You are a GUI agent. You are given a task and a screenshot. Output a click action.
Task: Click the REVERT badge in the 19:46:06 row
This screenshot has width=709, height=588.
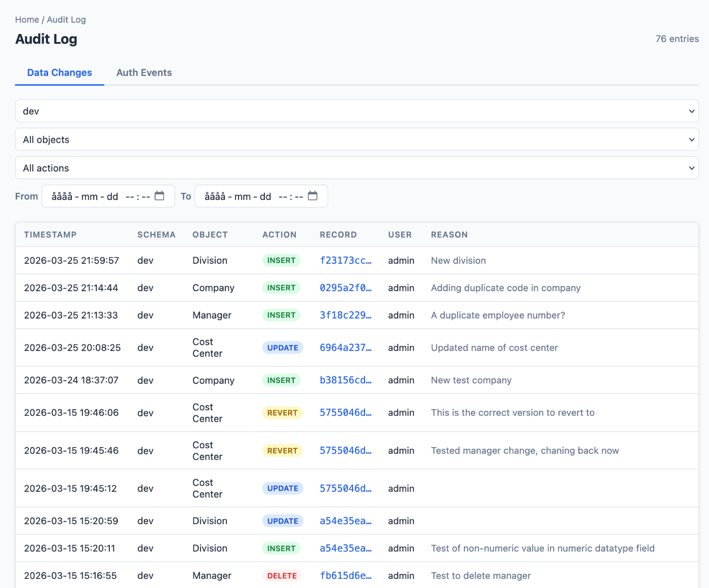coord(282,413)
